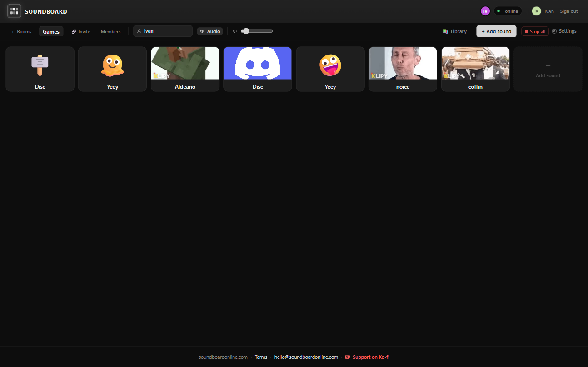The image size is (588, 367).
Task: Open the Members section
Action: [110, 31]
